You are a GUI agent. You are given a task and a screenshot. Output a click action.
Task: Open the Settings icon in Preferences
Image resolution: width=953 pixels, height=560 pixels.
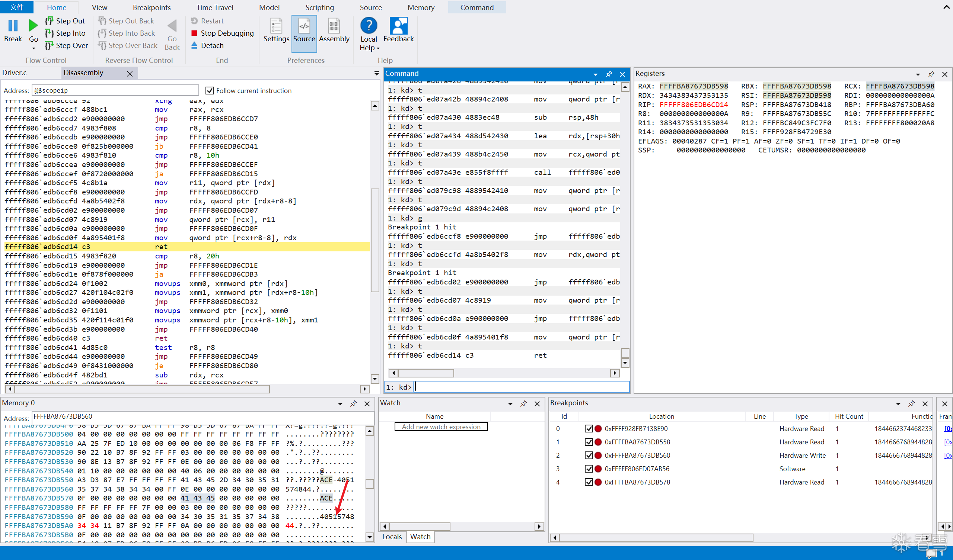click(276, 26)
